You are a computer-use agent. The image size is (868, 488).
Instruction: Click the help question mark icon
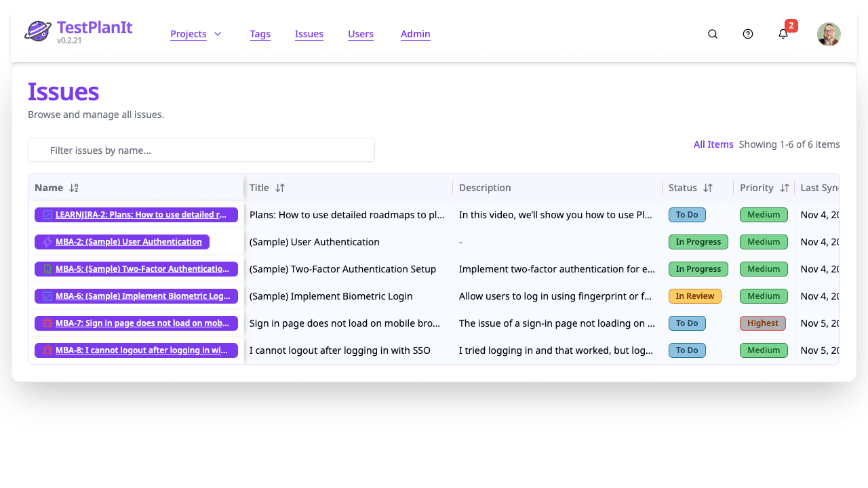point(747,33)
